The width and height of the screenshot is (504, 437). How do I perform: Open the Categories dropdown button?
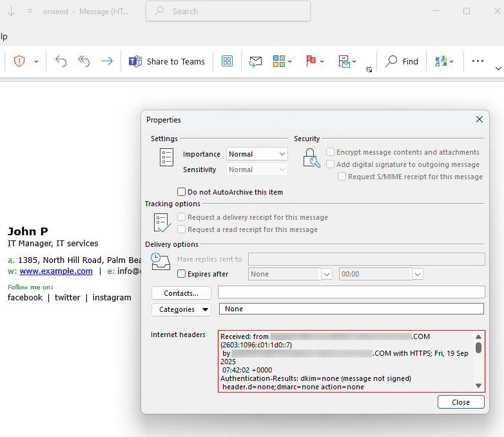pyautogui.click(x=181, y=309)
